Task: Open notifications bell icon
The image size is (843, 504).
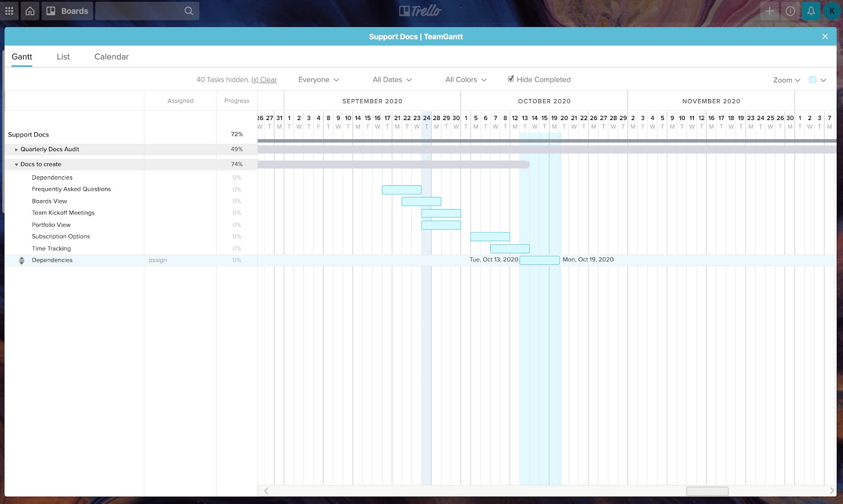Action: click(x=811, y=11)
